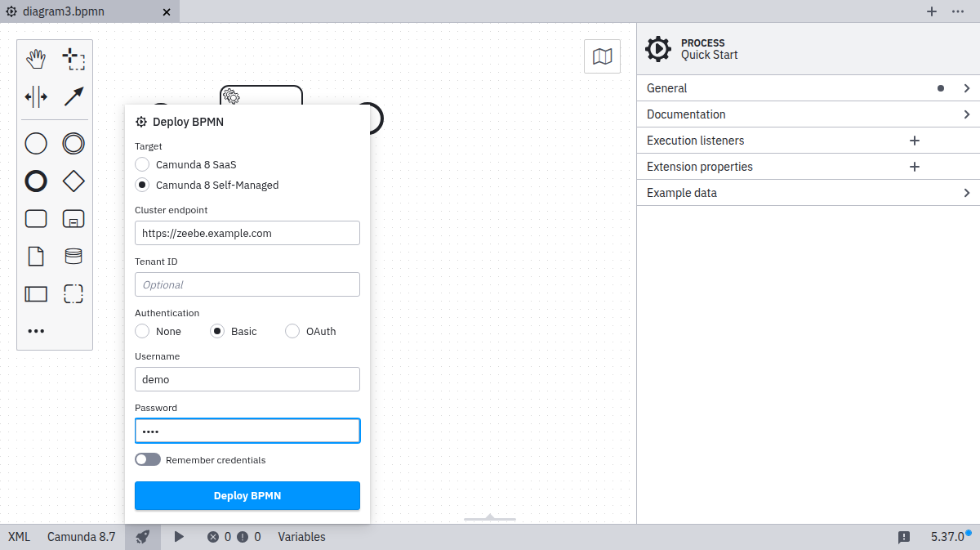
Task: Open the palette overflow via ellipsis
Action: tap(36, 331)
